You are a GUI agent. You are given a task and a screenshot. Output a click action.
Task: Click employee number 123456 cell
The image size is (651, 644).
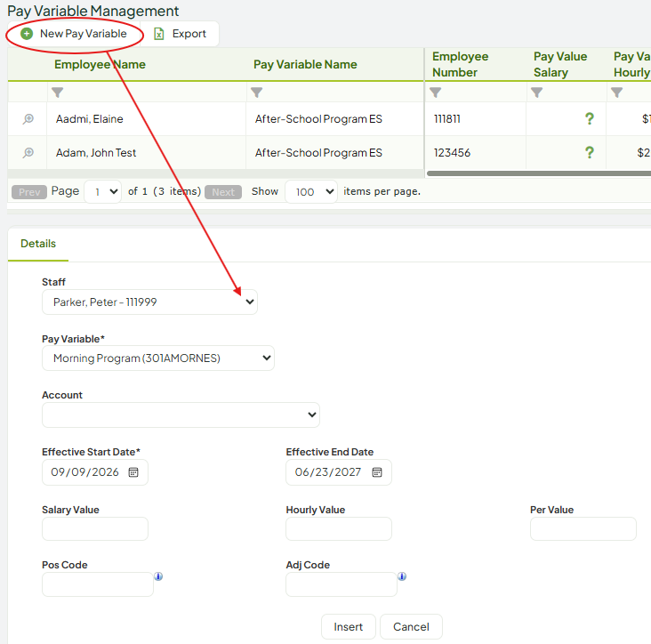tap(476, 153)
